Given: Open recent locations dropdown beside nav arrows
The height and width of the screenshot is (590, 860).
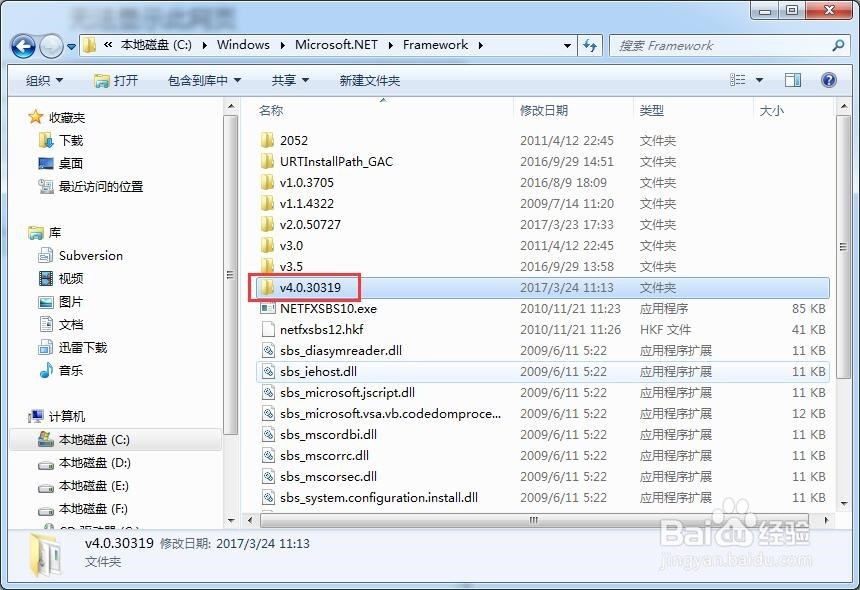Looking at the screenshot, I should (71, 47).
